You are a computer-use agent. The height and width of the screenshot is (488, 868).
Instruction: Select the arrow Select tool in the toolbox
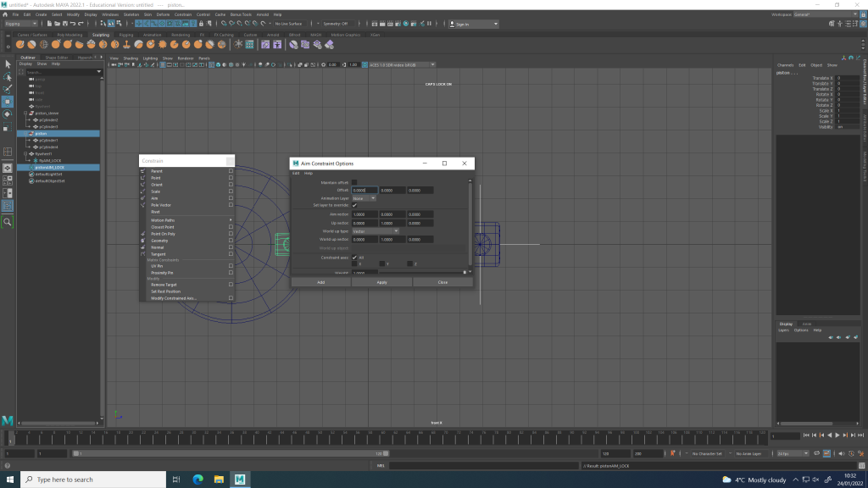pos(7,64)
